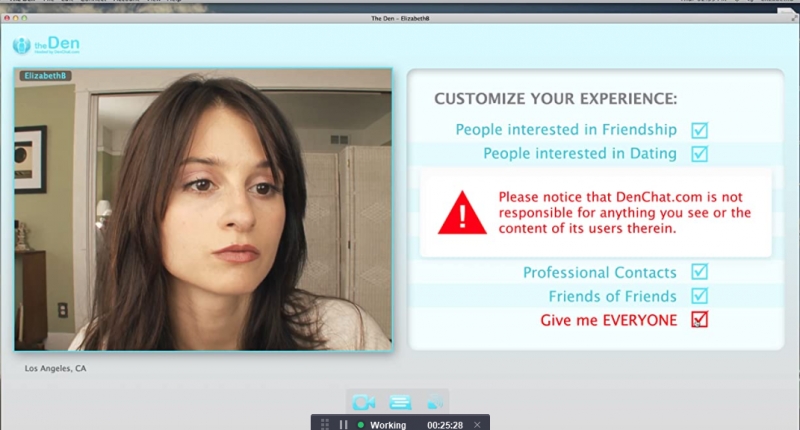Viewport: 800px width, 430px height.
Task: Click theDen logo
Action: [x=46, y=45]
